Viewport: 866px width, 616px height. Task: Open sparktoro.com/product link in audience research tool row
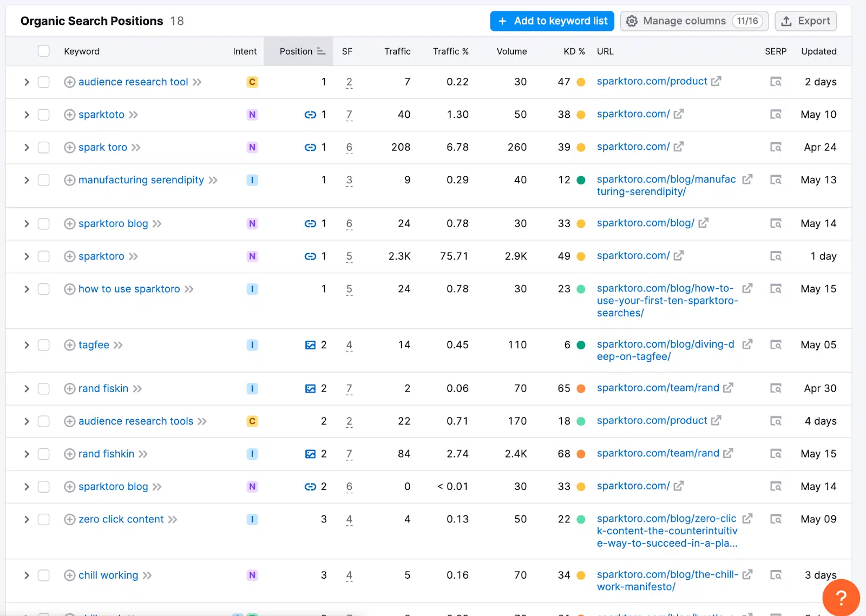[x=652, y=81]
